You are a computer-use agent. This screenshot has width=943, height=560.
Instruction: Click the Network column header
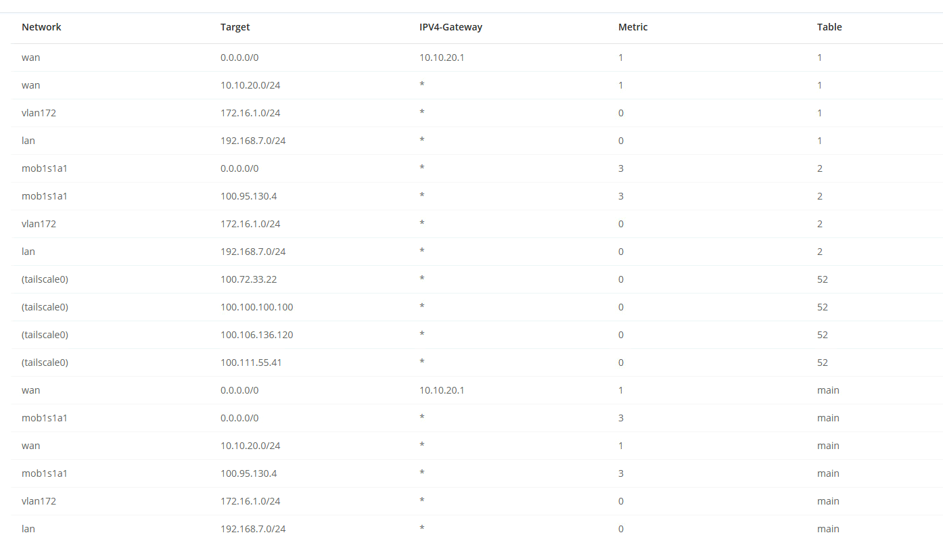(41, 27)
